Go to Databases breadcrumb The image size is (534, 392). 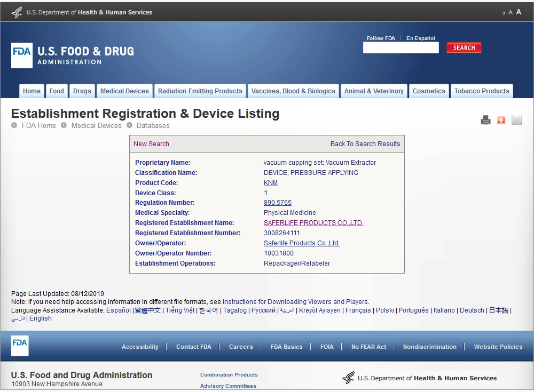click(x=153, y=125)
